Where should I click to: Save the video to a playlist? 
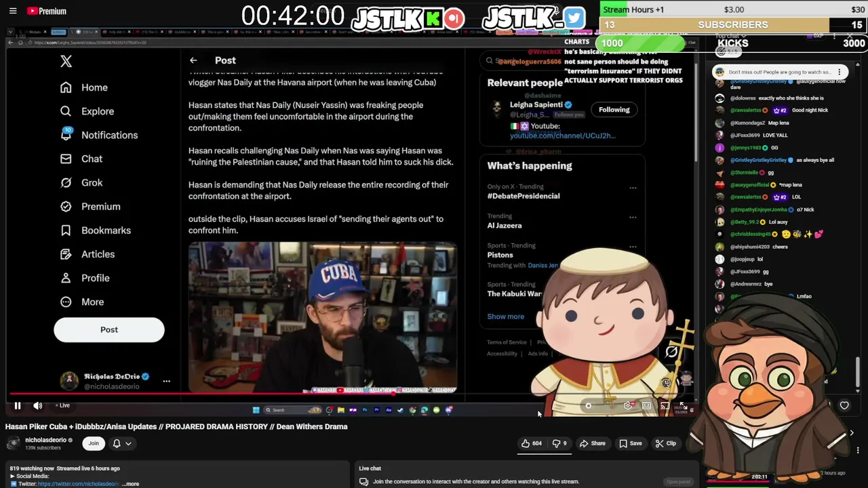tap(630, 443)
